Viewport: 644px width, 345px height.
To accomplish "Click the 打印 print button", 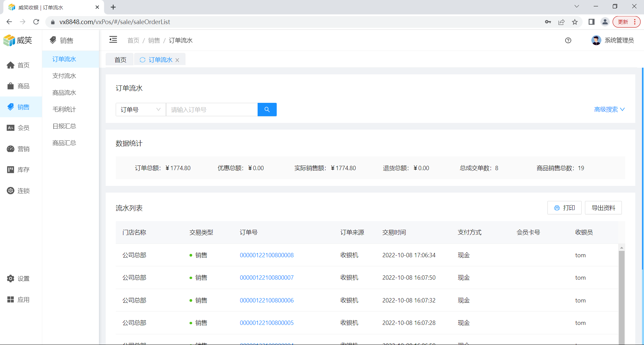I will click(564, 208).
